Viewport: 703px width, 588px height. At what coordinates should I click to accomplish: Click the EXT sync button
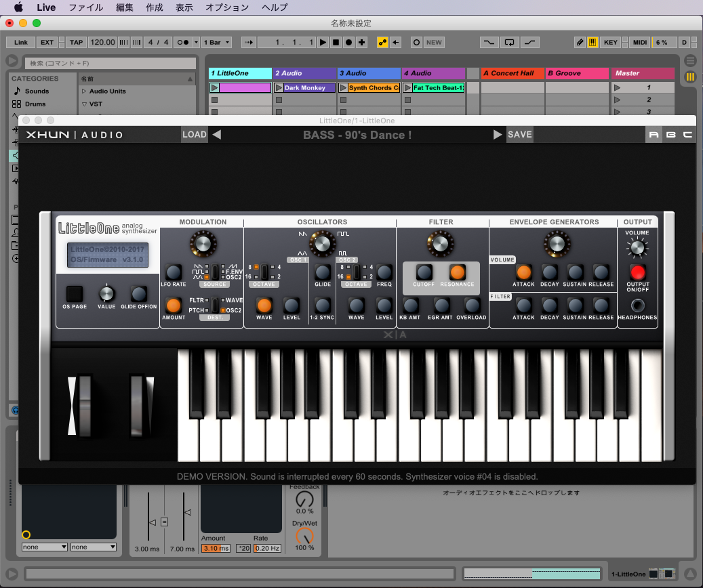(47, 42)
